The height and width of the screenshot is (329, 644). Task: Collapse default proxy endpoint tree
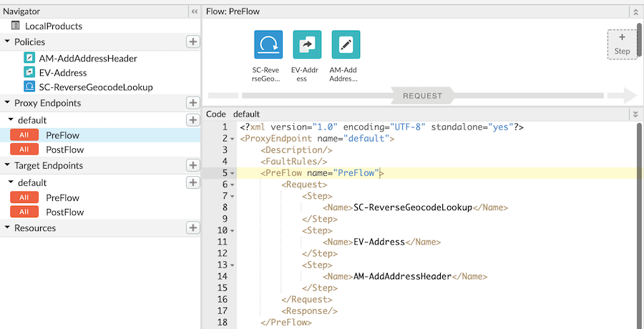pyautogui.click(x=11, y=120)
